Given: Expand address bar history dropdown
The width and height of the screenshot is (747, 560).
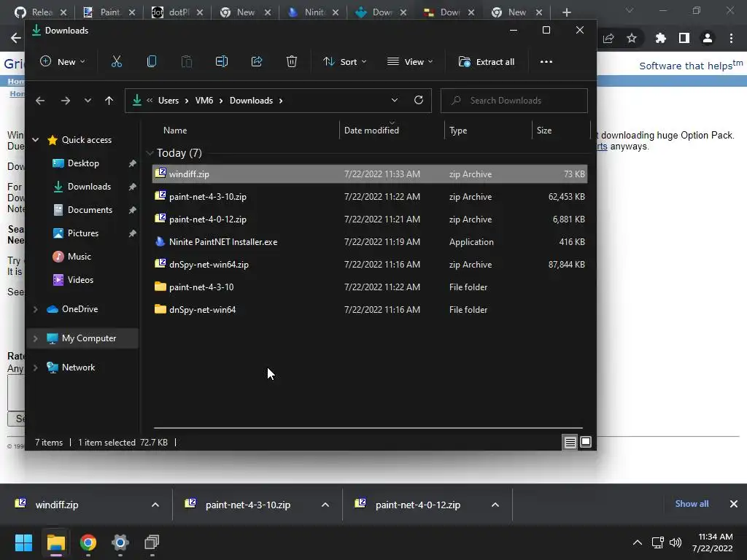Looking at the screenshot, I should [395, 100].
